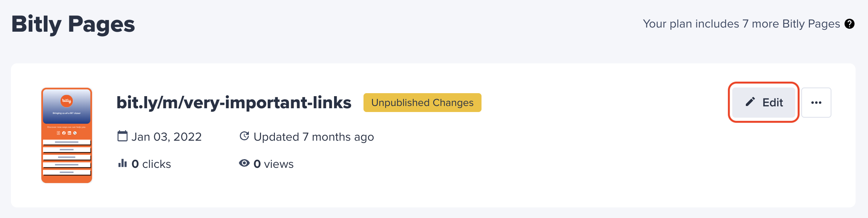Click the 0 views statistic

pyautogui.click(x=273, y=164)
